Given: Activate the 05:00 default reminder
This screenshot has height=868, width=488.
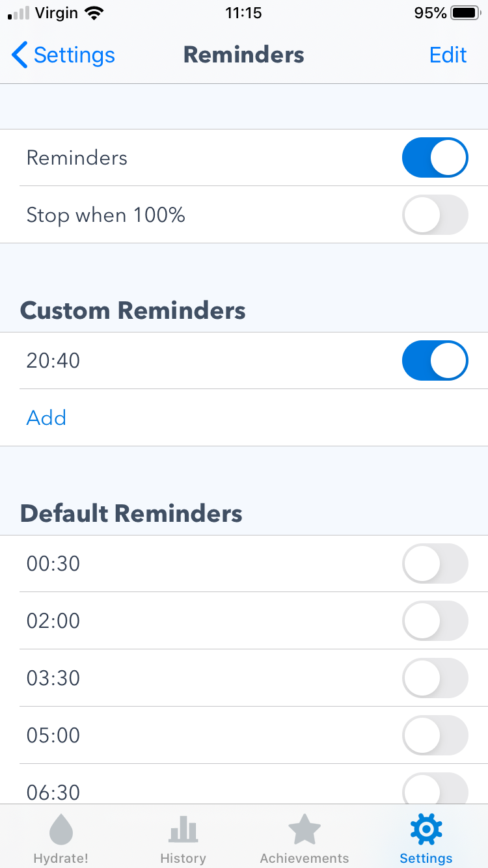Looking at the screenshot, I should [435, 735].
